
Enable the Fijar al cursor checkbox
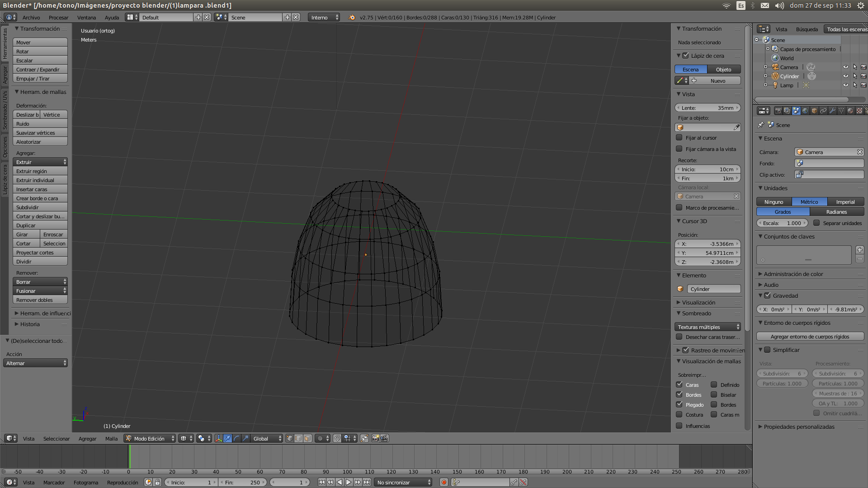tap(679, 138)
